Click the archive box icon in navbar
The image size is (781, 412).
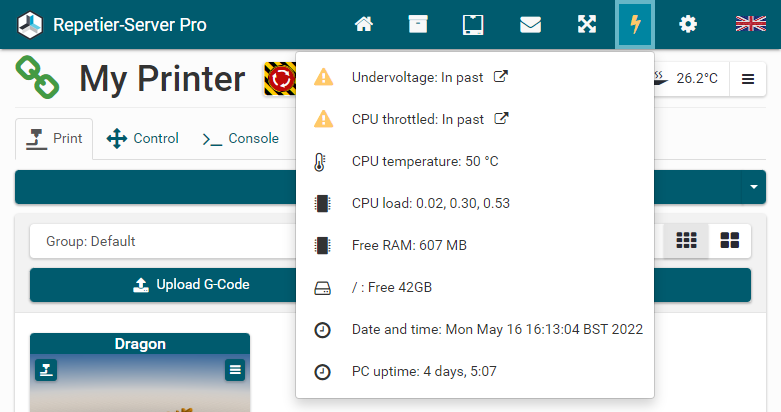click(x=418, y=24)
